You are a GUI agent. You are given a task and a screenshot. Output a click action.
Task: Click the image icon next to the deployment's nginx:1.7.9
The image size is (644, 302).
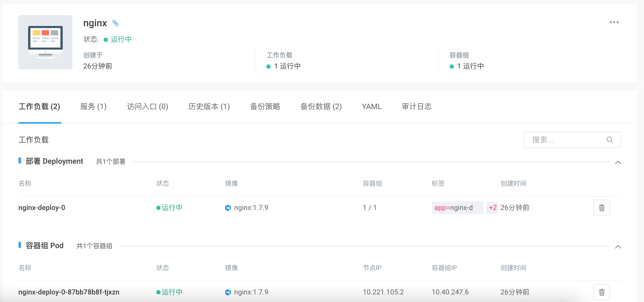click(x=228, y=208)
